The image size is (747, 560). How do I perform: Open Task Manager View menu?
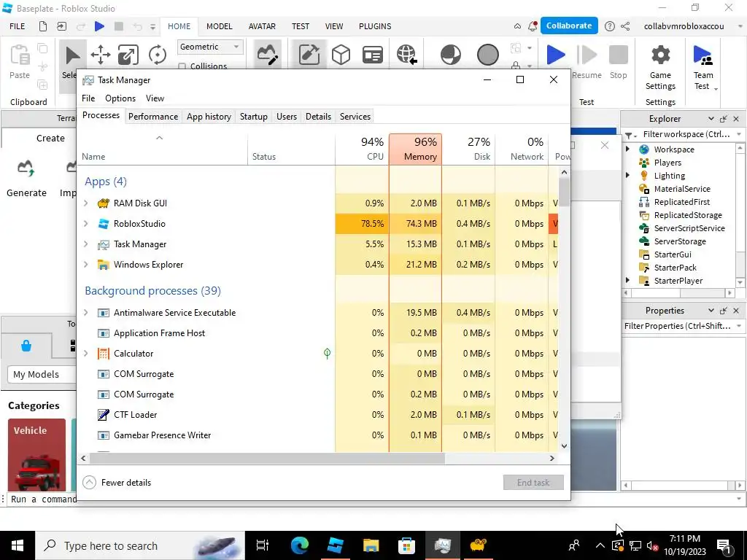tap(155, 98)
